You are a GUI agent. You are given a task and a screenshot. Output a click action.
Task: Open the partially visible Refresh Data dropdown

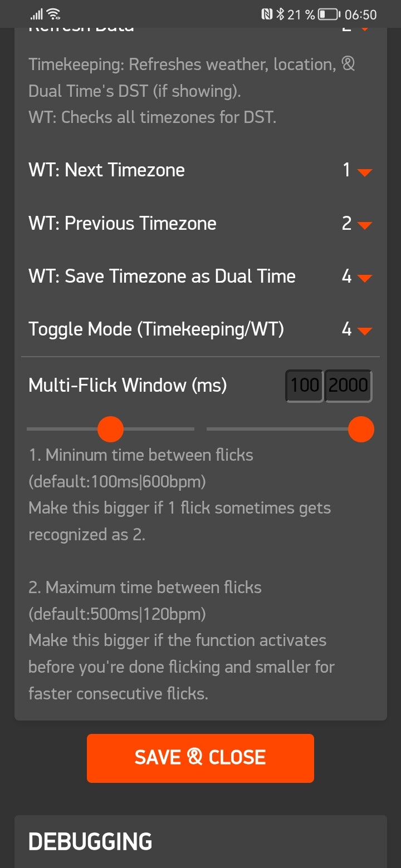pyautogui.click(x=364, y=28)
